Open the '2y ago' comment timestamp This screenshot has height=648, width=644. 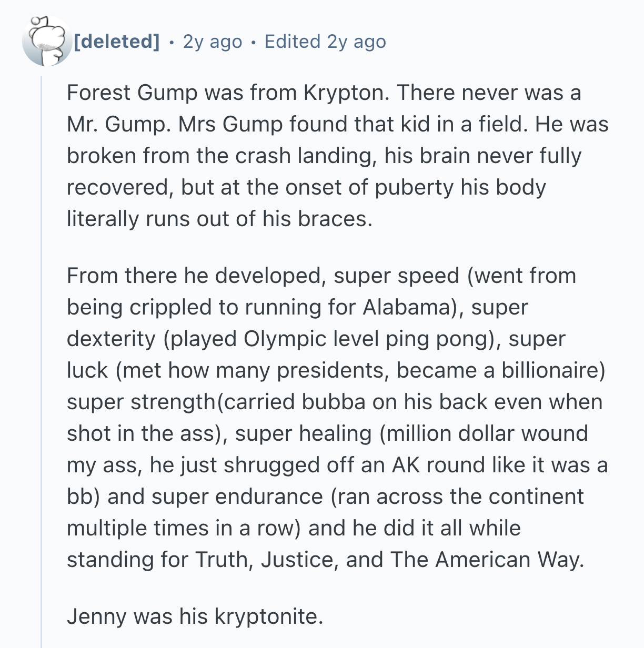tap(212, 41)
